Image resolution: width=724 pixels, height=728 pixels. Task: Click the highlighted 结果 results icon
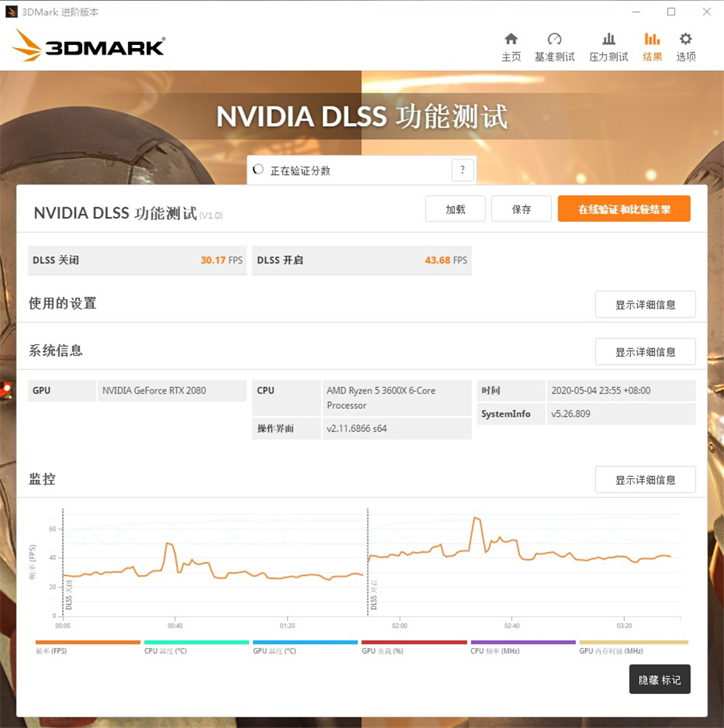coord(652,44)
